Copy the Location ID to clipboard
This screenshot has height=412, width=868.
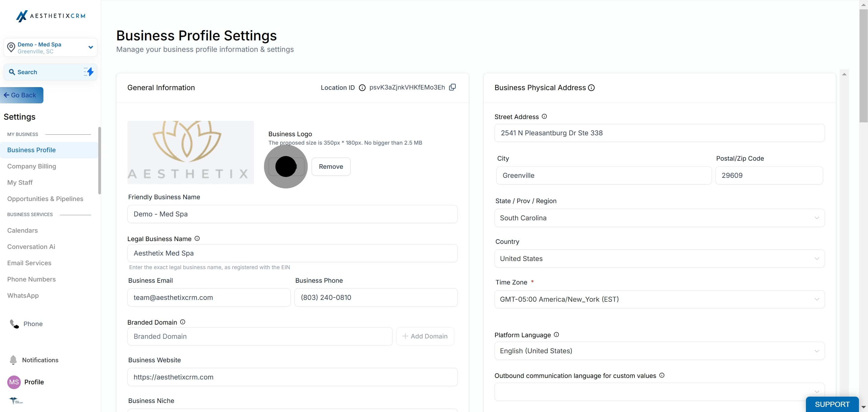452,87
